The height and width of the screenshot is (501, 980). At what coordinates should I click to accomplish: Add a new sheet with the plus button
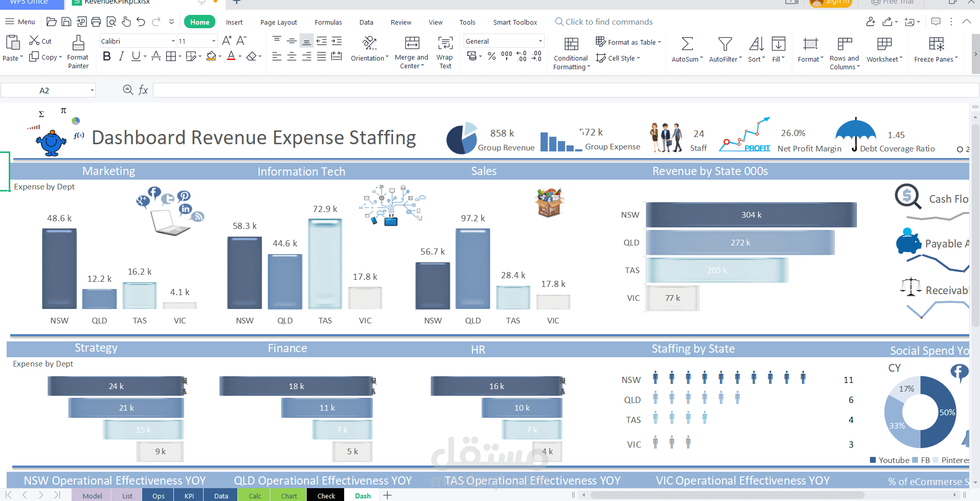pyautogui.click(x=388, y=495)
